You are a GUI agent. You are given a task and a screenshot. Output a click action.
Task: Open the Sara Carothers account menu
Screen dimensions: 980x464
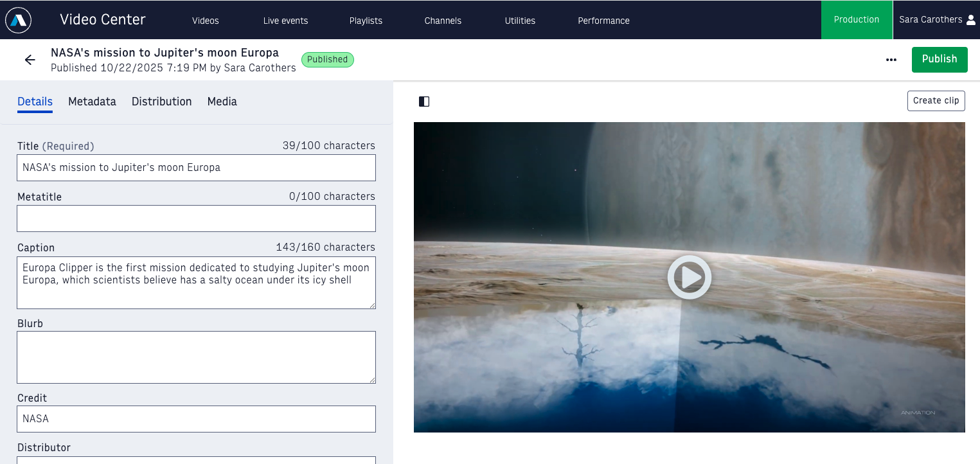click(x=936, y=20)
